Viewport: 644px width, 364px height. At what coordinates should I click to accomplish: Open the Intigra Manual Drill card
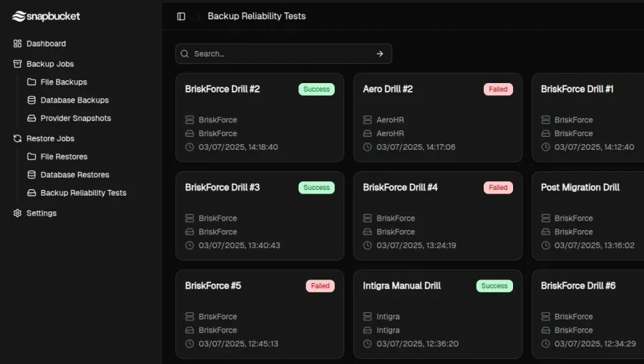pyautogui.click(x=438, y=315)
